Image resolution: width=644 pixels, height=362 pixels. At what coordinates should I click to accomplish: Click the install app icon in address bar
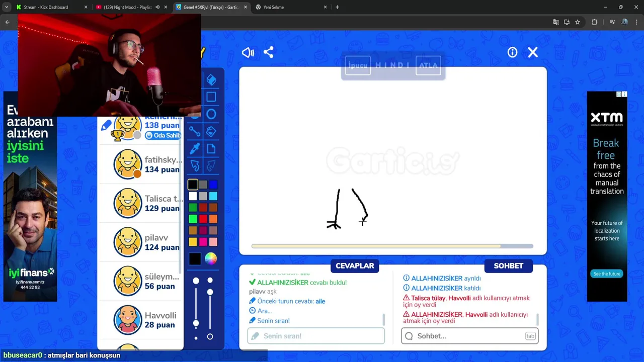pyautogui.click(x=567, y=22)
